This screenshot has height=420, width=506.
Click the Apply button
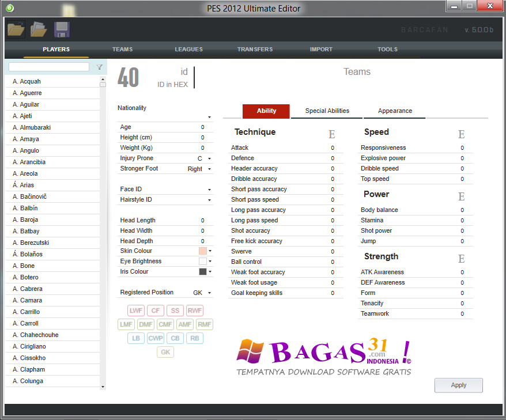tap(459, 385)
